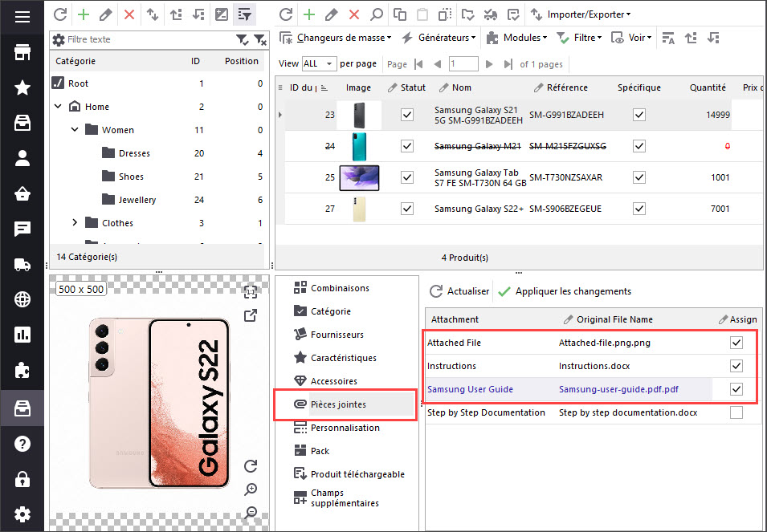Image resolution: width=767 pixels, height=532 pixels.
Task: Rotate product image with refresh icon
Action: 251,465
